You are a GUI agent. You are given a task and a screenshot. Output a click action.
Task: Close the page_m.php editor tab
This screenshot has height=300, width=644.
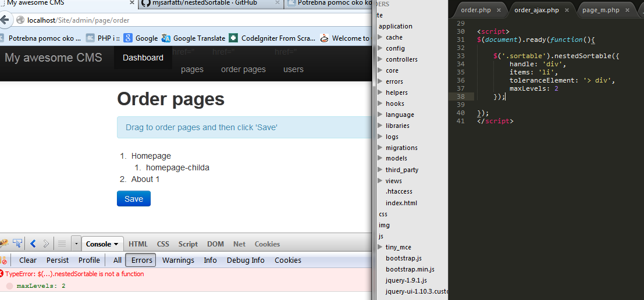[627, 10]
